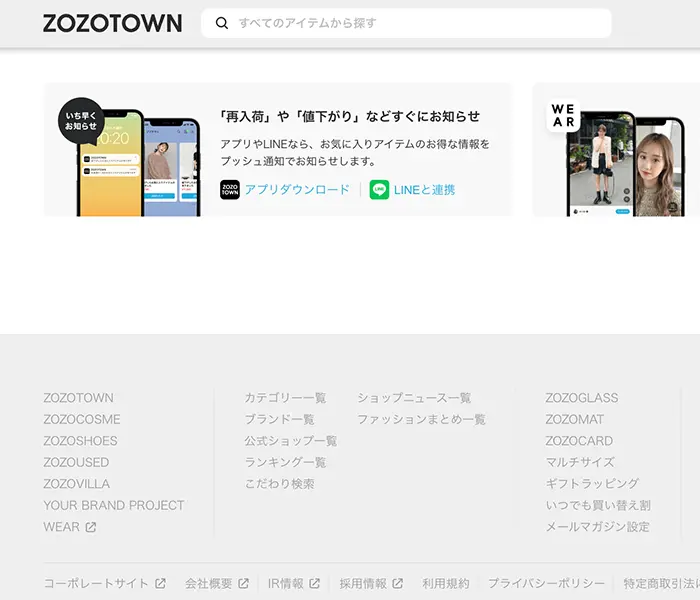
Task: Click the WEAR logo badge
Action: pos(563,115)
